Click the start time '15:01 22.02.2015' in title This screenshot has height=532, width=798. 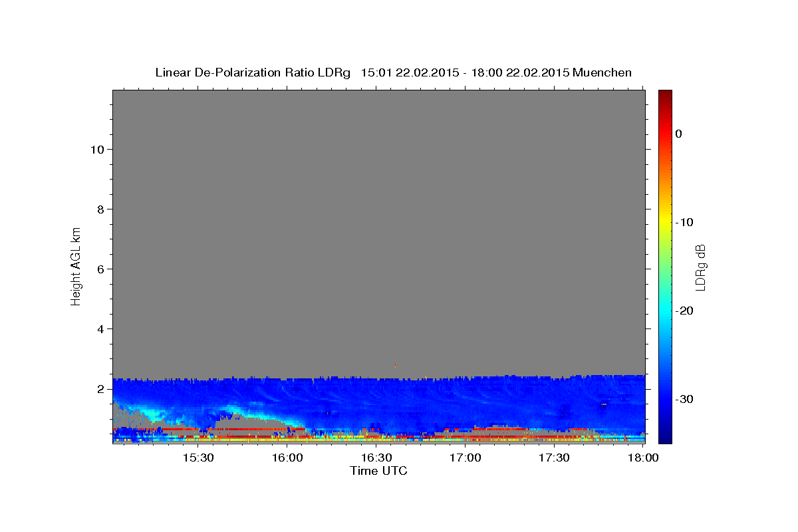coord(410,72)
